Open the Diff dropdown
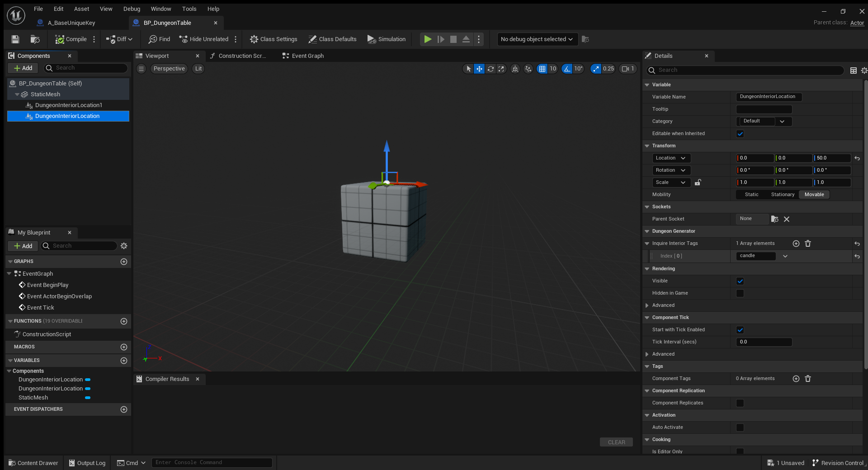Image resolution: width=868 pixels, height=470 pixels. [119, 39]
